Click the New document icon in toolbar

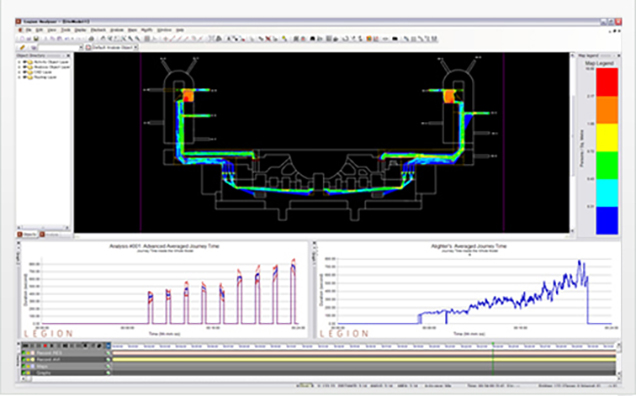pyautogui.click(x=22, y=39)
